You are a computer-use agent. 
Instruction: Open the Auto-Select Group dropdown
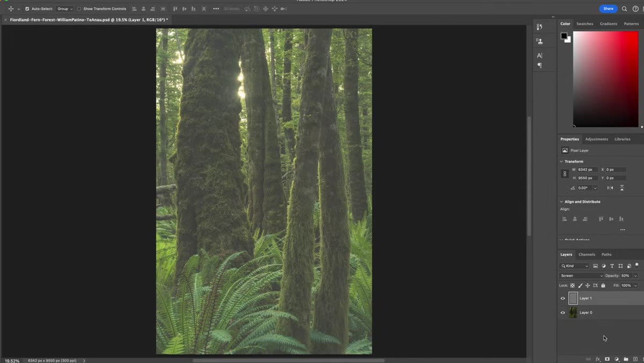(65, 9)
